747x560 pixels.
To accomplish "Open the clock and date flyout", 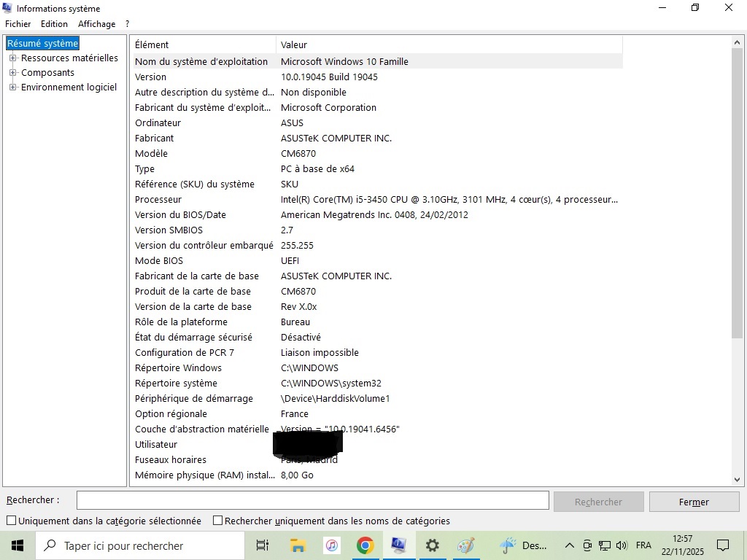I will coord(682,545).
